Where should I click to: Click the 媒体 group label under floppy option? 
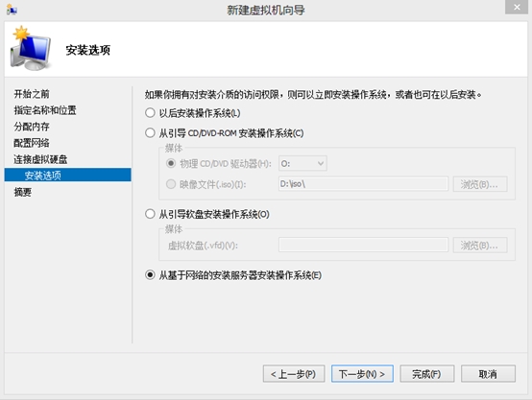click(174, 229)
